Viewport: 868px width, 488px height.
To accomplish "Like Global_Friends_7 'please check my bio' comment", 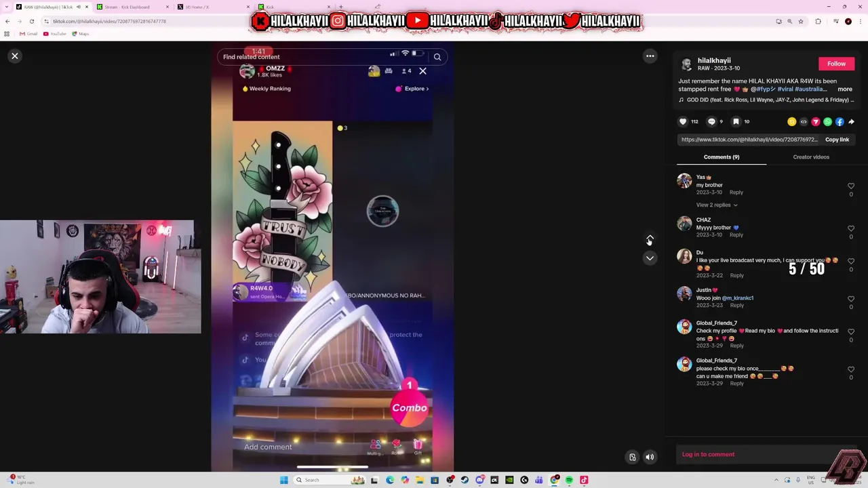I will click(x=851, y=369).
